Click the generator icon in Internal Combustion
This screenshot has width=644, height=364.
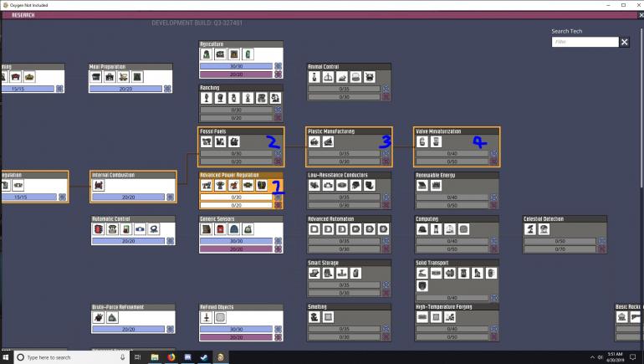99,185
